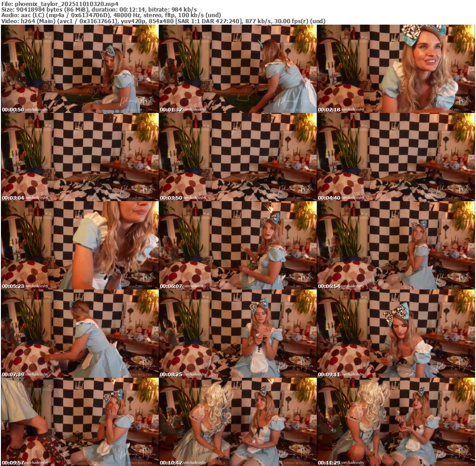Click the Video stream info line
The image size is (476, 466).
[x=163, y=21]
